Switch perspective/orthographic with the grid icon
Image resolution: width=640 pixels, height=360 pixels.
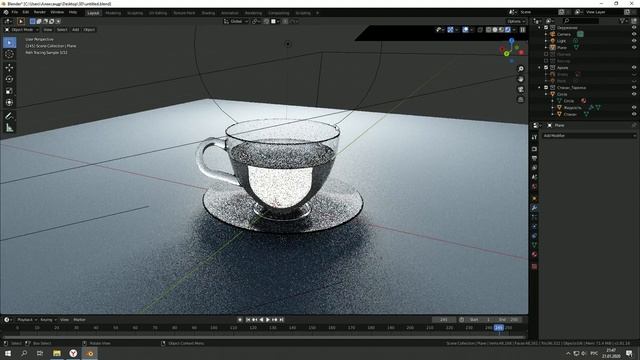pos(520,99)
